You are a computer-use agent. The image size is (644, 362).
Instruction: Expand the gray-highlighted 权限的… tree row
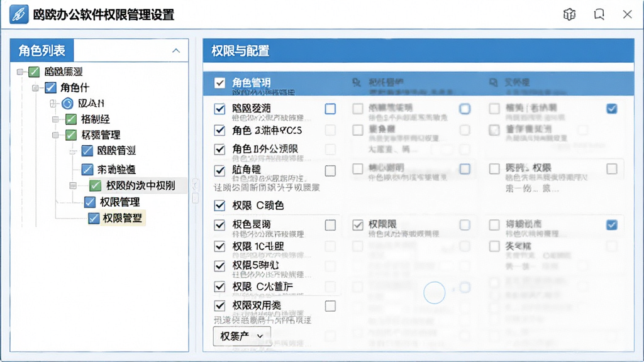pyautogui.click(x=73, y=186)
